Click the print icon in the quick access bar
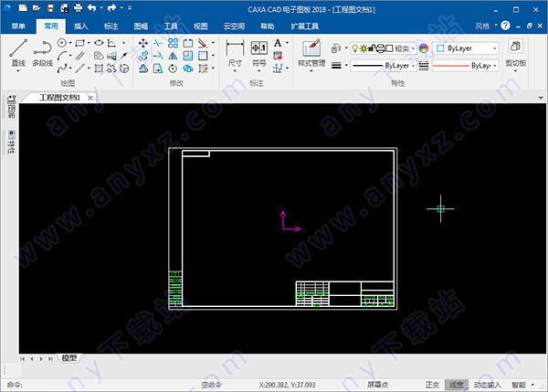The width and height of the screenshot is (548, 392). 79,7
